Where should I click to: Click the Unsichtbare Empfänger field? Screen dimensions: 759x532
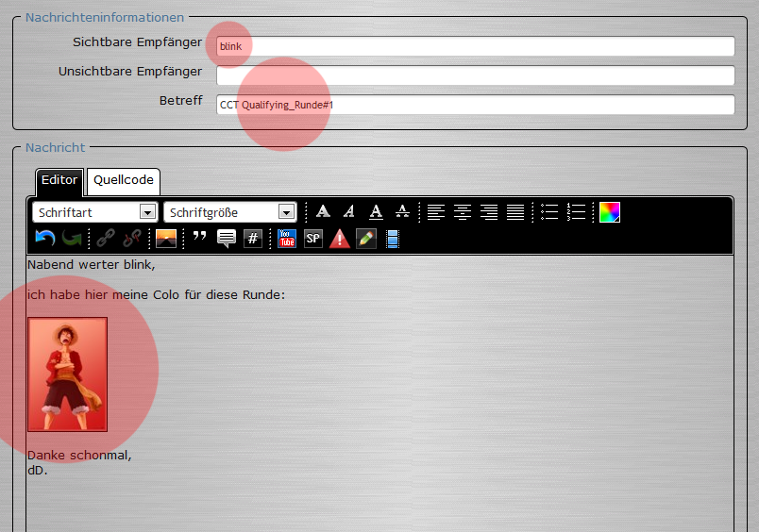click(476, 75)
